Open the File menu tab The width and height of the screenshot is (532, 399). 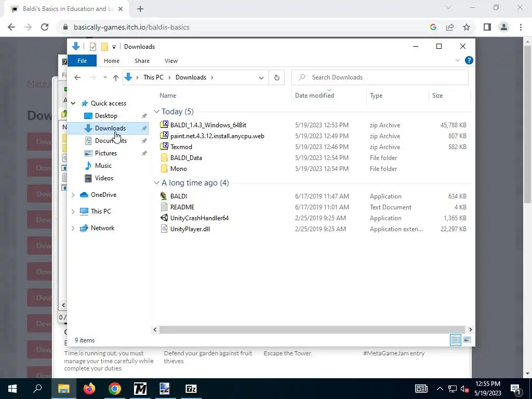pyautogui.click(x=82, y=61)
